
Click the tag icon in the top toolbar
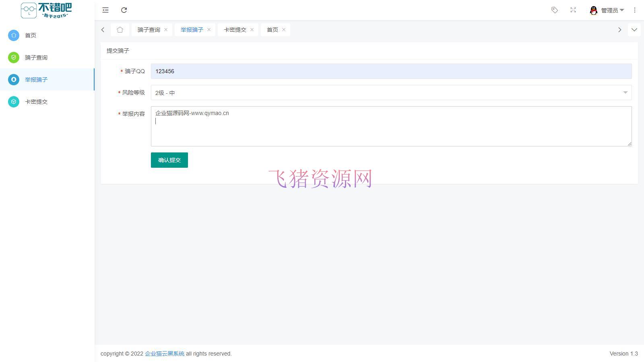tap(554, 10)
